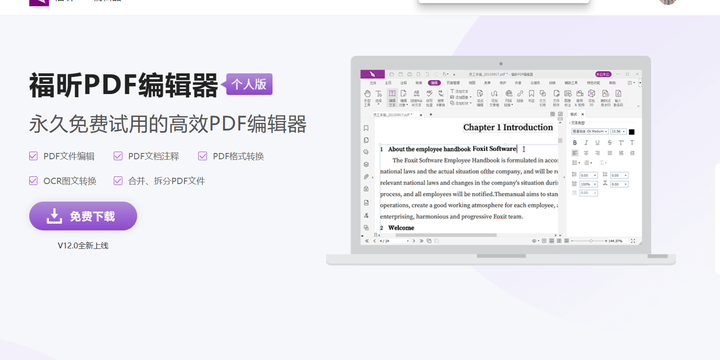The width and height of the screenshot is (720, 360).
Task: Click Justify alignment in the preview format panel
Action: (x=610, y=153)
